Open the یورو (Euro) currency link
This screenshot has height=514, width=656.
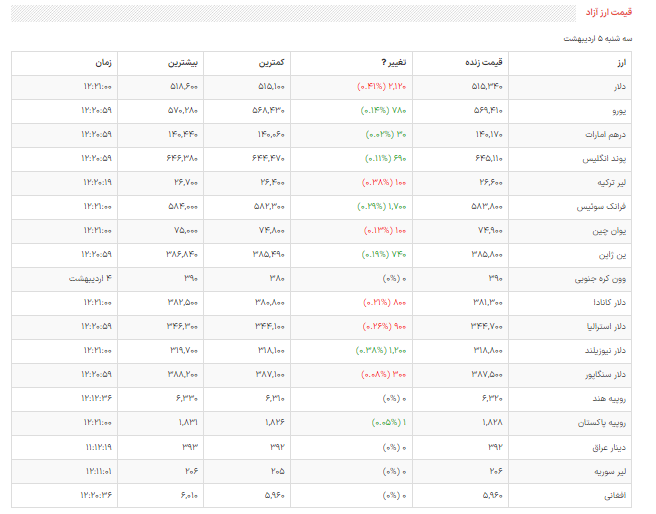pyautogui.click(x=619, y=110)
